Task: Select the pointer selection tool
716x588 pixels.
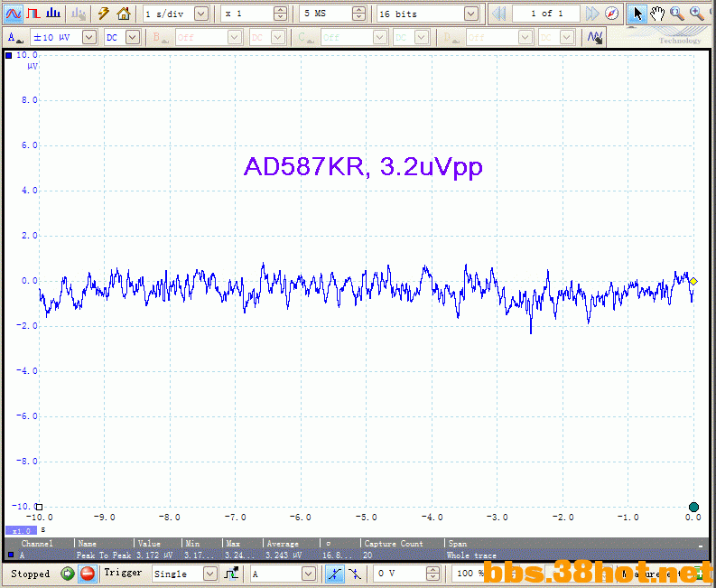Action: [637, 14]
